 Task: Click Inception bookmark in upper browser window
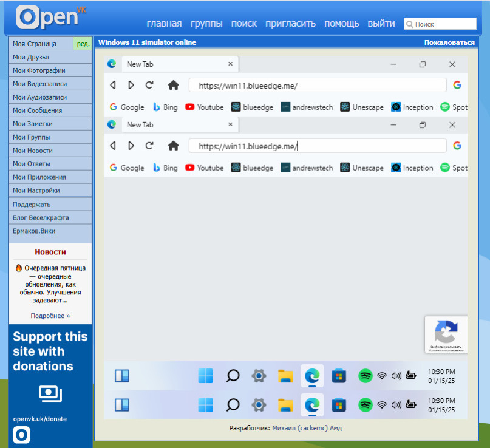pyautogui.click(x=412, y=107)
